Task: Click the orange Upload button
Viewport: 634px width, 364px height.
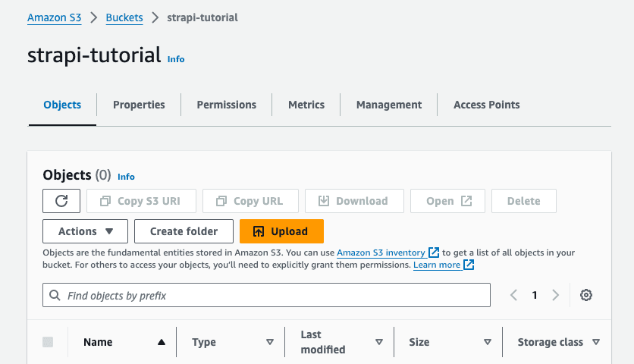Action: click(281, 231)
